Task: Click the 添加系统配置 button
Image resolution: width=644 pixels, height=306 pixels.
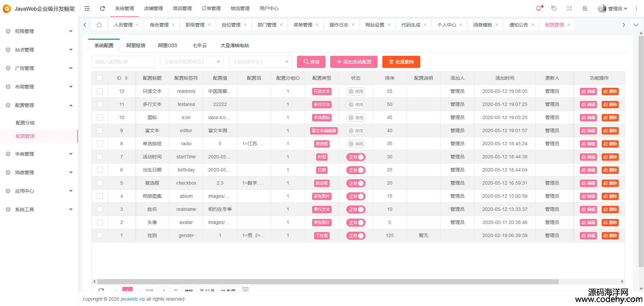Action: click(x=354, y=62)
